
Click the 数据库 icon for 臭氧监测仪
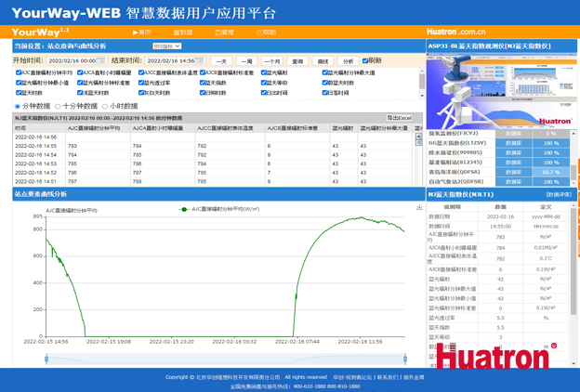click(x=513, y=134)
